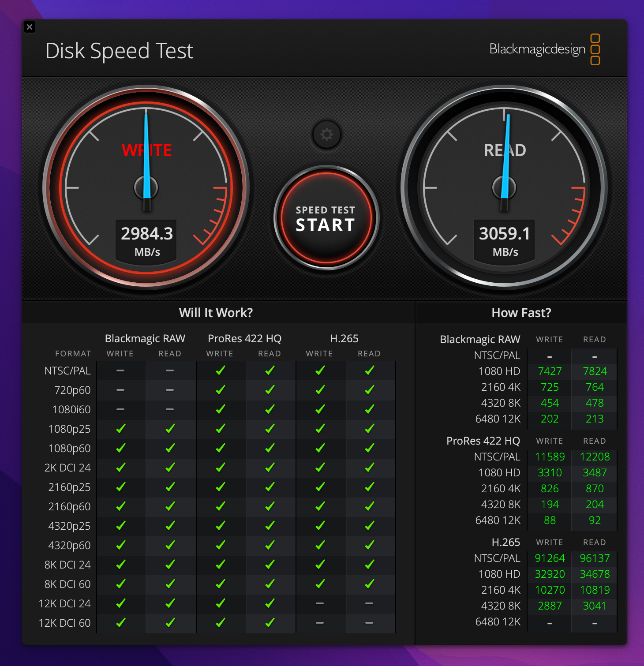Click H.265 NTSC/PAL read value 96137
The height and width of the screenshot is (666, 644).
click(595, 558)
